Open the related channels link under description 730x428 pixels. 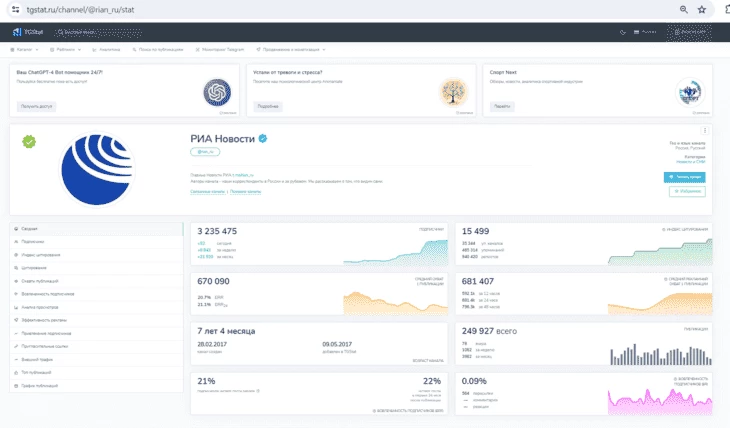tap(208, 191)
